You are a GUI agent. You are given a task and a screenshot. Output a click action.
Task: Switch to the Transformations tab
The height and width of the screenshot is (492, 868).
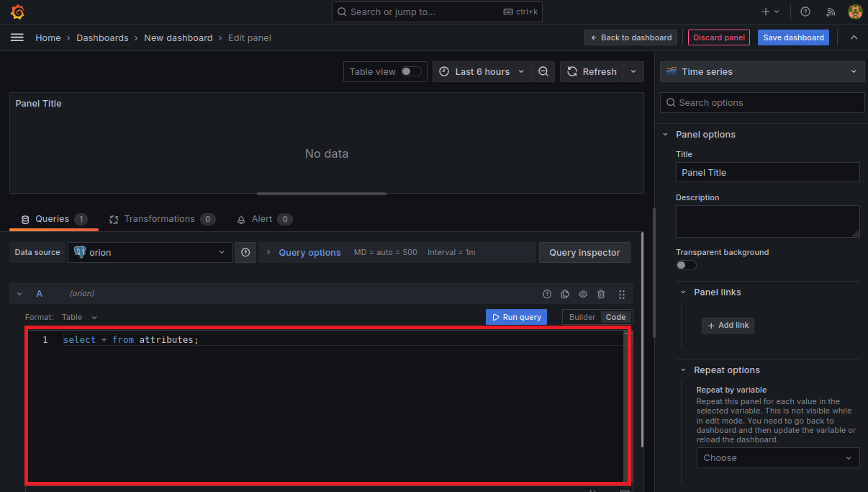[162, 219]
